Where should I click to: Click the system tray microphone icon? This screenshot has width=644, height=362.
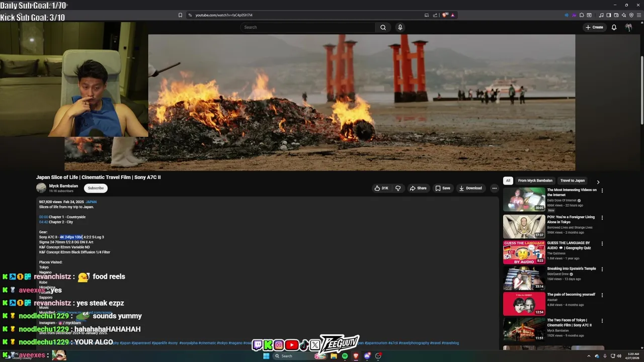[605, 356]
